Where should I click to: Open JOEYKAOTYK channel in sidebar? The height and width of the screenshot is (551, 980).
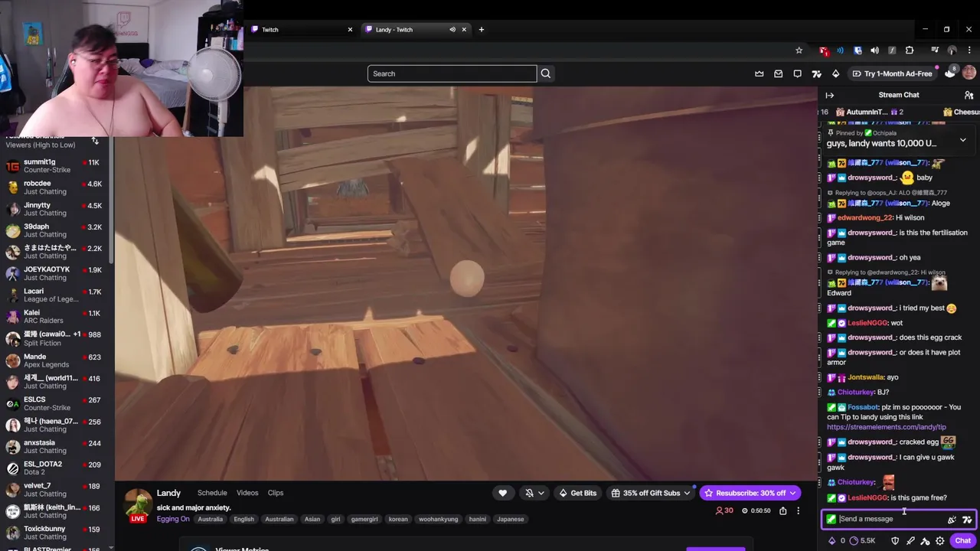(x=57, y=273)
